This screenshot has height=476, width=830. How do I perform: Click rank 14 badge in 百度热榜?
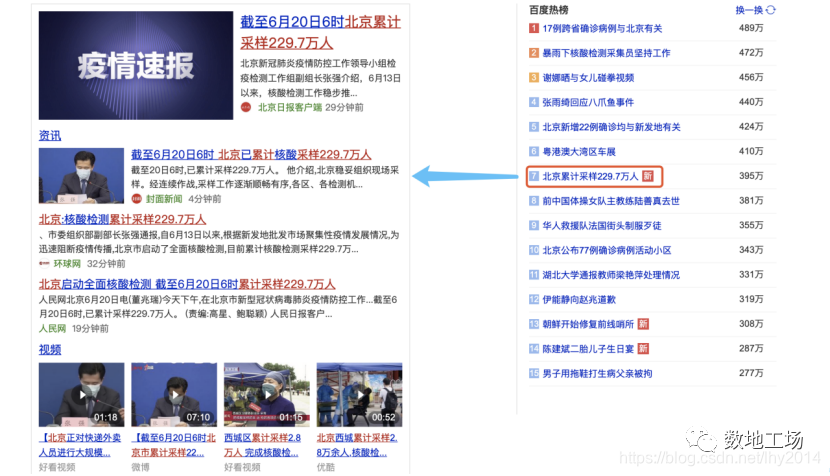(x=534, y=349)
